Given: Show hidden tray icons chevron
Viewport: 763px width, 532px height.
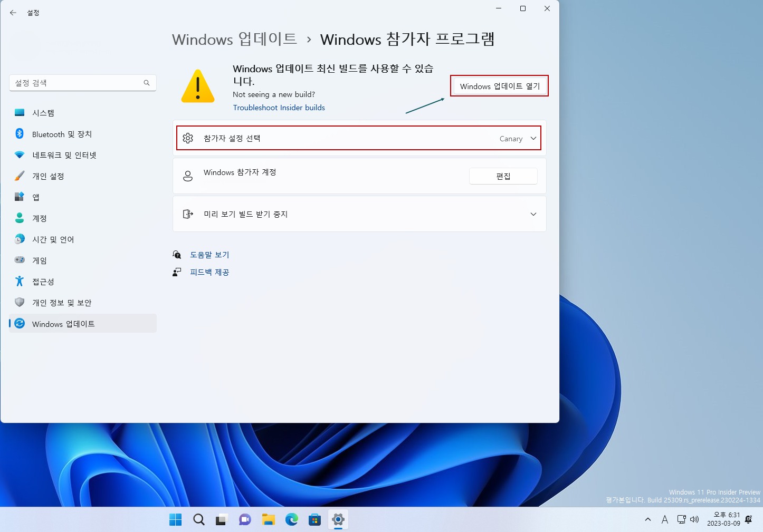Looking at the screenshot, I should tap(648, 519).
